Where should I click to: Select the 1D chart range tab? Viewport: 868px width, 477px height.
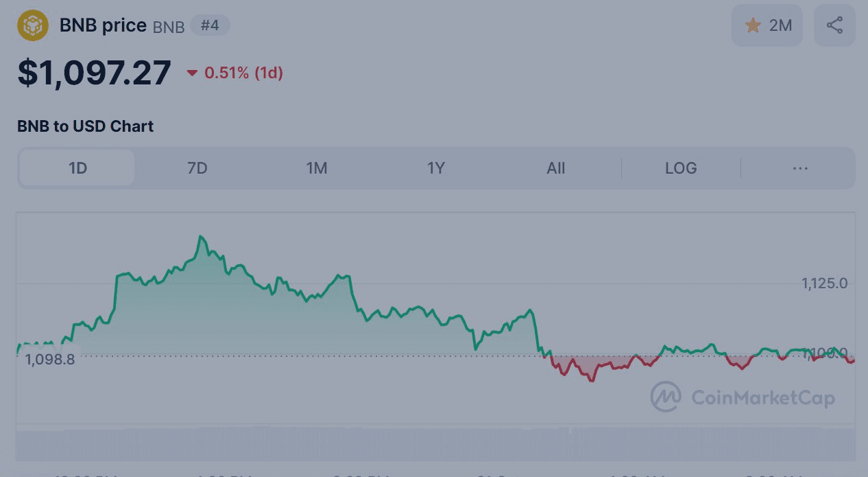[x=77, y=168]
